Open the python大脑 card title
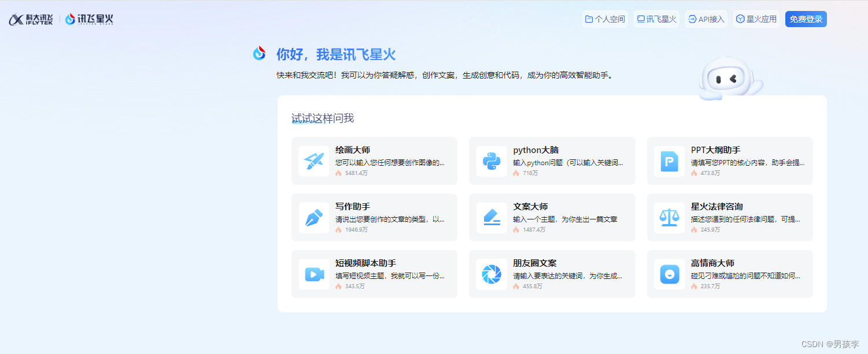The height and width of the screenshot is (354, 868). (x=536, y=150)
